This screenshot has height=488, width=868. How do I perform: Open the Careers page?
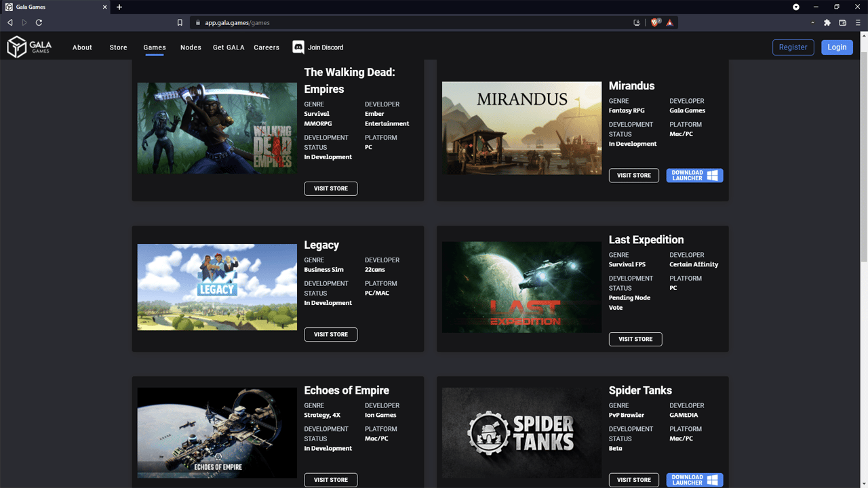point(267,47)
